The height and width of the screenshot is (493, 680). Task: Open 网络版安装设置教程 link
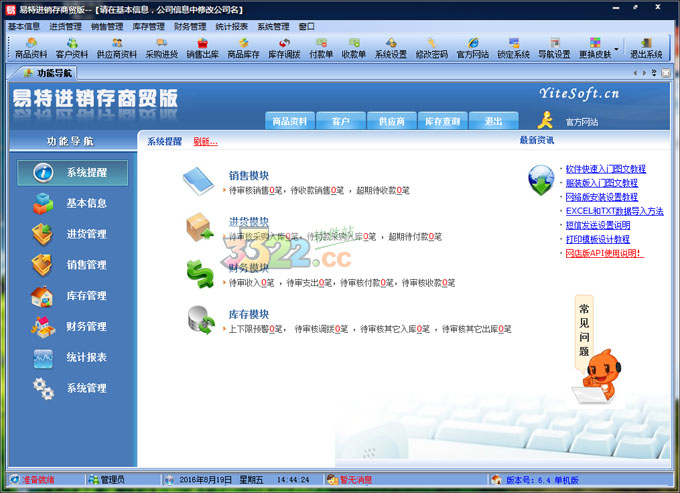602,197
